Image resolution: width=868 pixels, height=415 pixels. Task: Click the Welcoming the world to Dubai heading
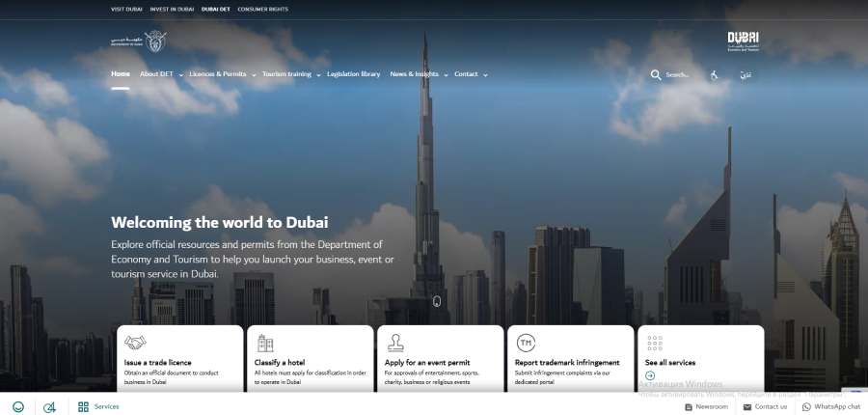(x=220, y=223)
